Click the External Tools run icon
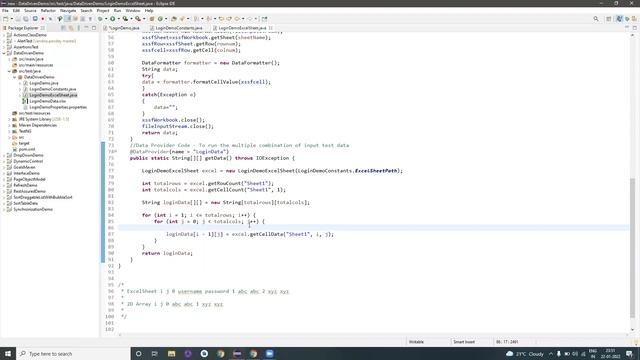 [x=138, y=19]
